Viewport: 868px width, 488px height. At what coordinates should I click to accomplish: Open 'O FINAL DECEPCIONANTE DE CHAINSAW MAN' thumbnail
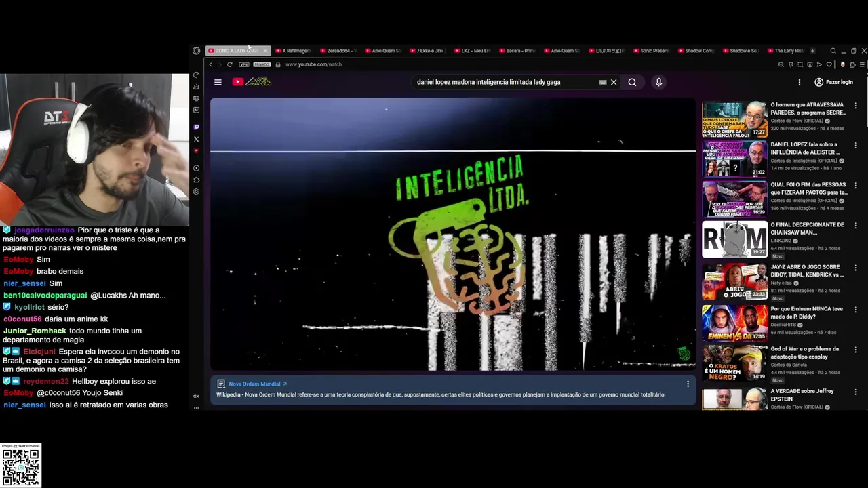[x=734, y=239]
